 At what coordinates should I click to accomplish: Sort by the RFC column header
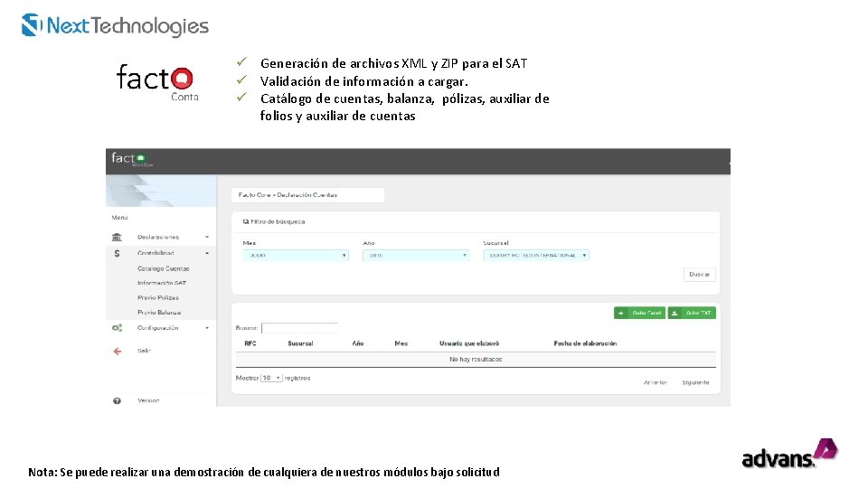point(250,343)
